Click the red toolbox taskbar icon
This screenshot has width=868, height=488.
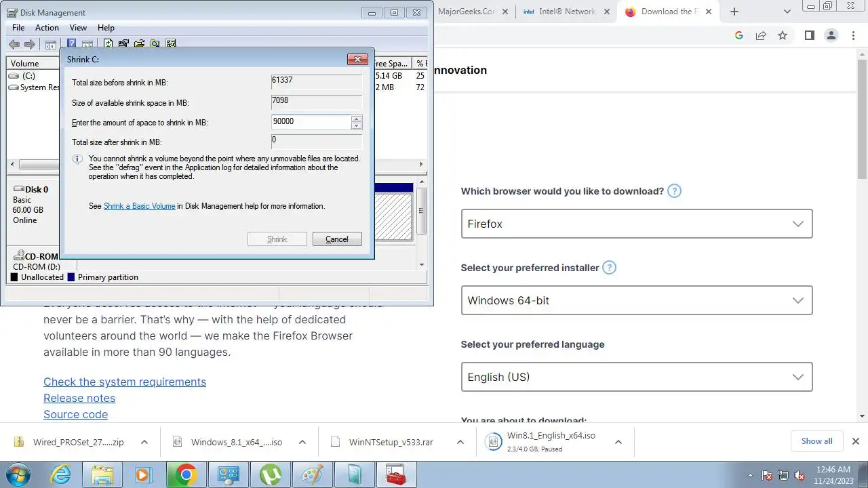(x=395, y=474)
